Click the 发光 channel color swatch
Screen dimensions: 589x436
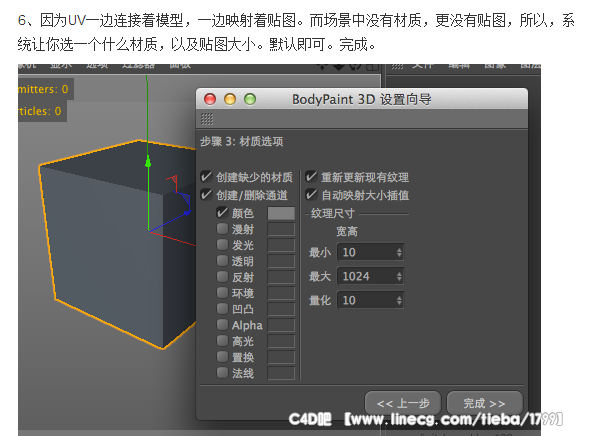[281, 245]
